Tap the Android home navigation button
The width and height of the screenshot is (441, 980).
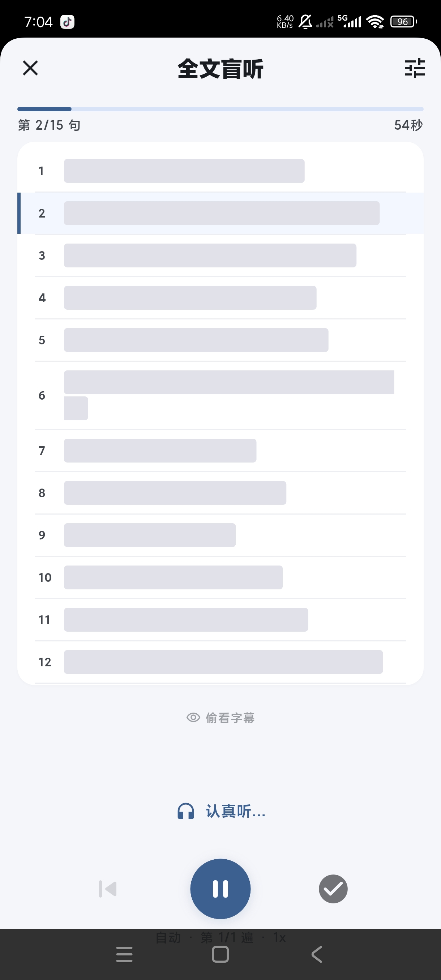point(220,954)
